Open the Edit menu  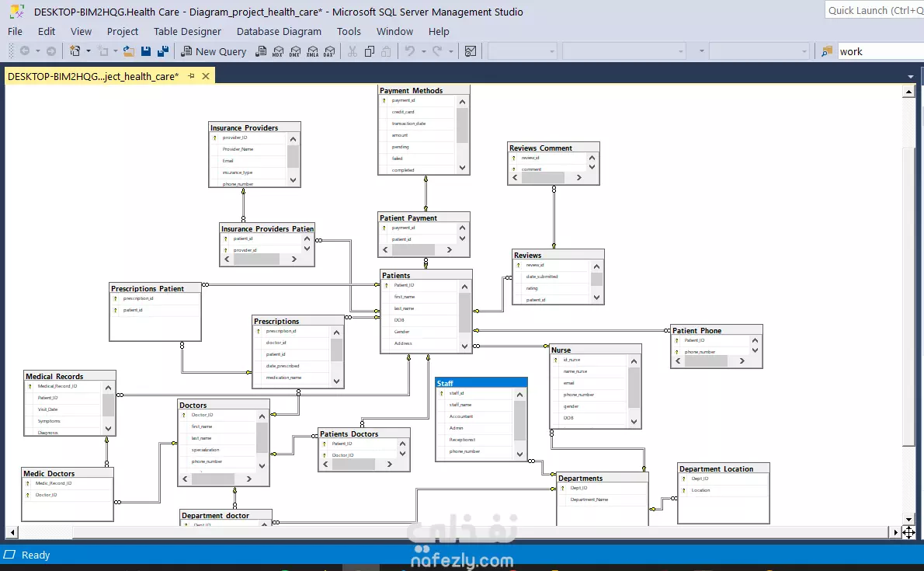47,31
